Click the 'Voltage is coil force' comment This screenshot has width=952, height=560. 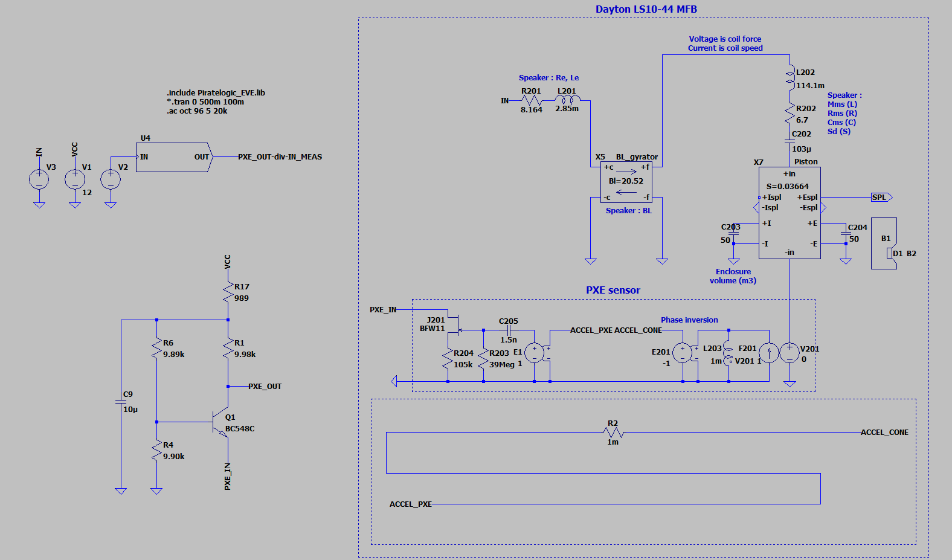(725, 39)
